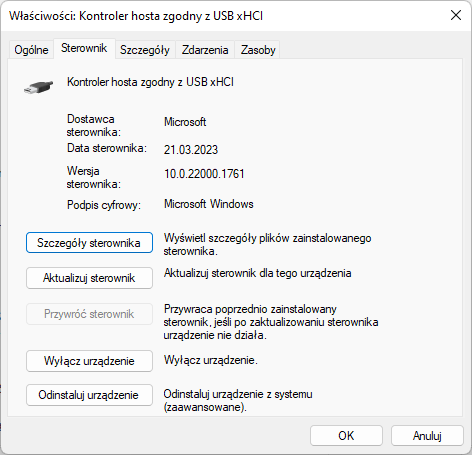Screen dimensions: 472x455
Task: Confirm the dialog with OK
Action: click(x=346, y=435)
